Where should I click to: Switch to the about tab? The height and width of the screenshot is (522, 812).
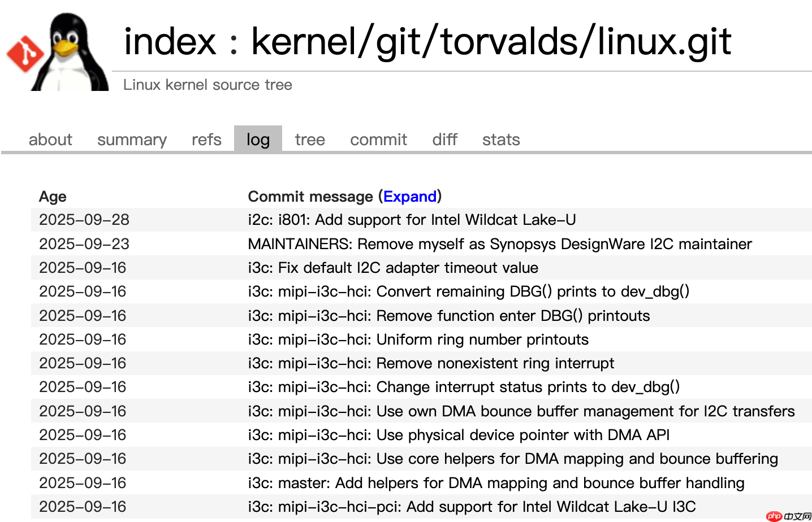pos(50,140)
